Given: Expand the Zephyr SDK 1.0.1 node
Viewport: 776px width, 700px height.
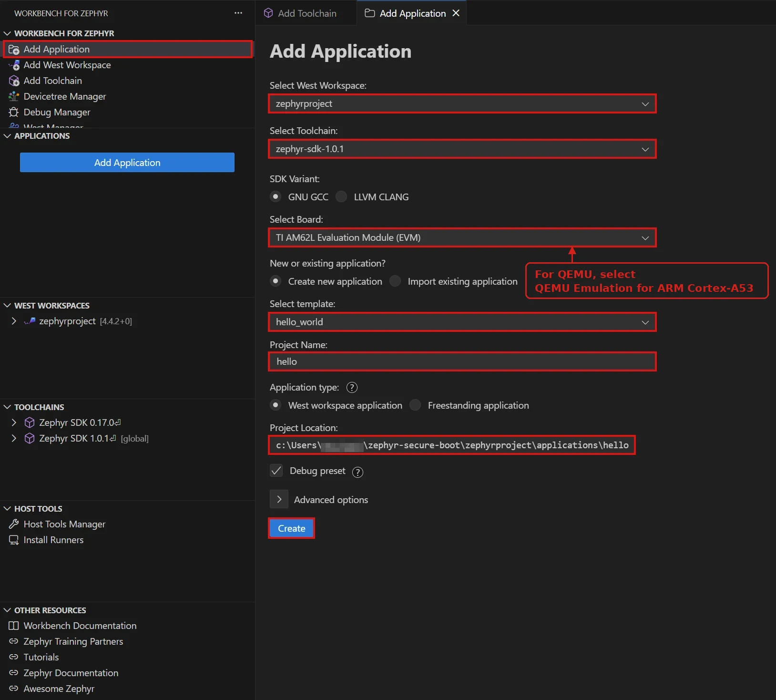Looking at the screenshot, I should pyautogui.click(x=14, y=439).
